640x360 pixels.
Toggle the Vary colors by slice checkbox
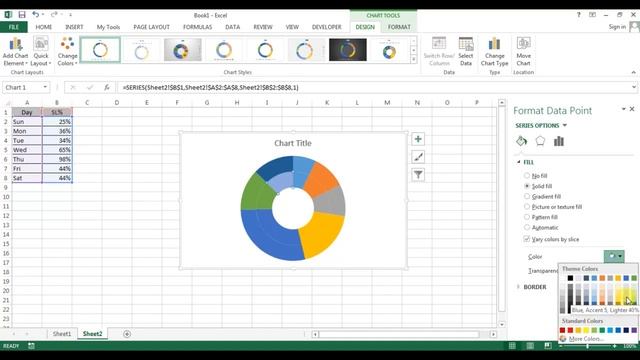tap(527, 239)
